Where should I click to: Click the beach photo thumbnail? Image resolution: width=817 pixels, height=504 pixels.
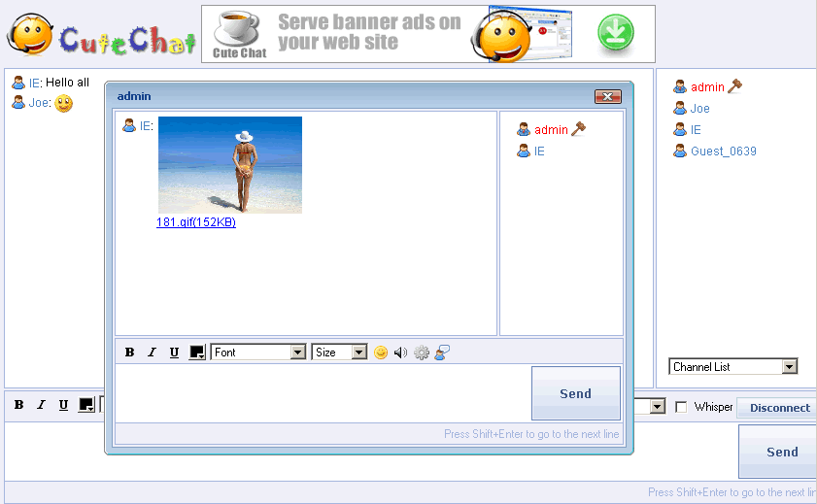tap(229, 164)
